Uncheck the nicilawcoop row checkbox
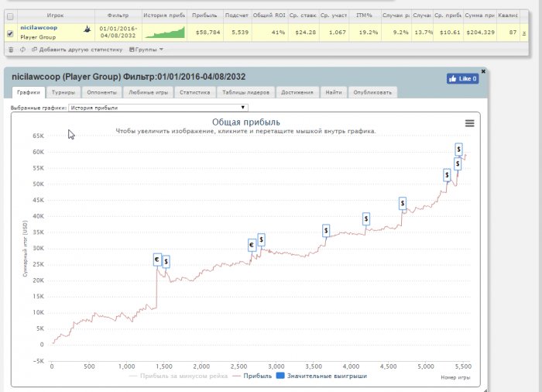 [10, 33]
